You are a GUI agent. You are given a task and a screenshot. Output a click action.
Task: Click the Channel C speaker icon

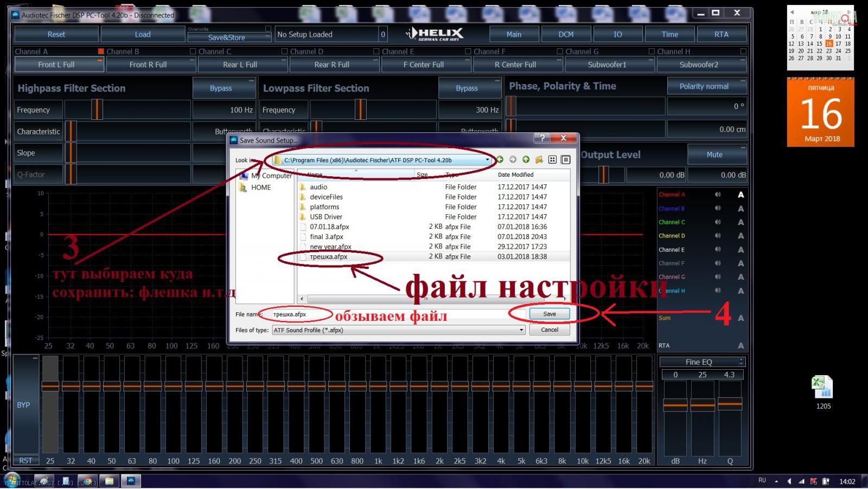coord(718,222)
